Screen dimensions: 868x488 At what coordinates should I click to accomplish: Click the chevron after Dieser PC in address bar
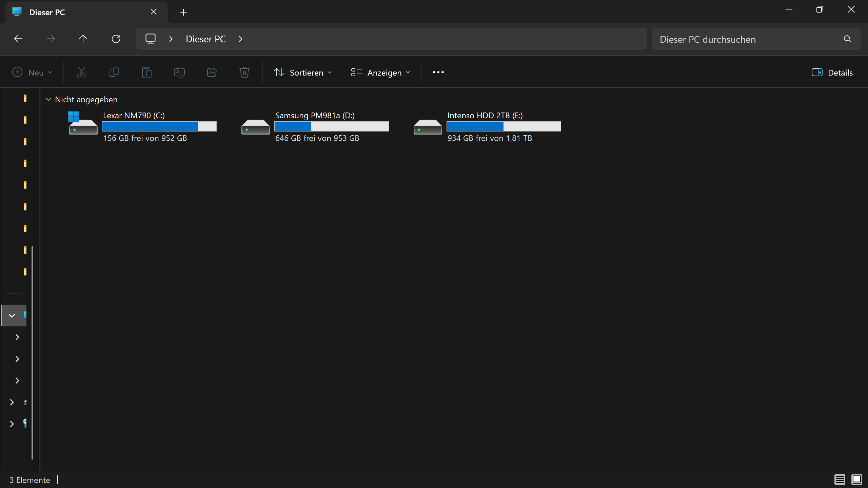click(240, 39)
